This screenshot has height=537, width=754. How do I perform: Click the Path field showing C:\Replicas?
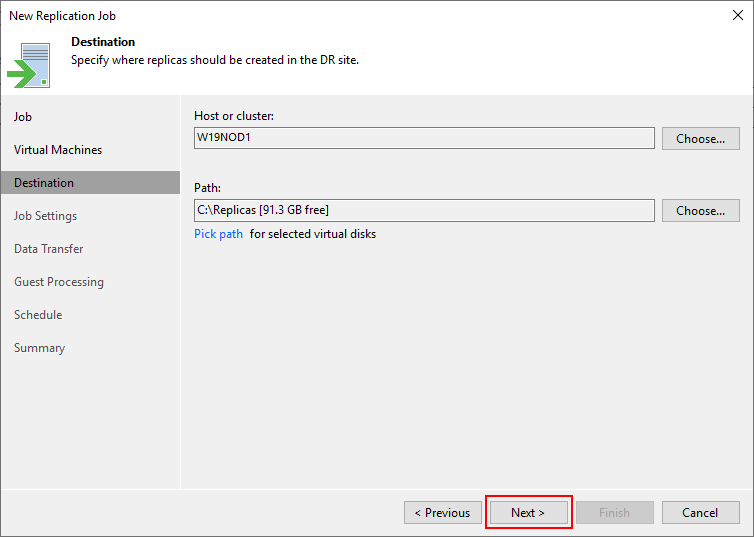pos(424,211)
